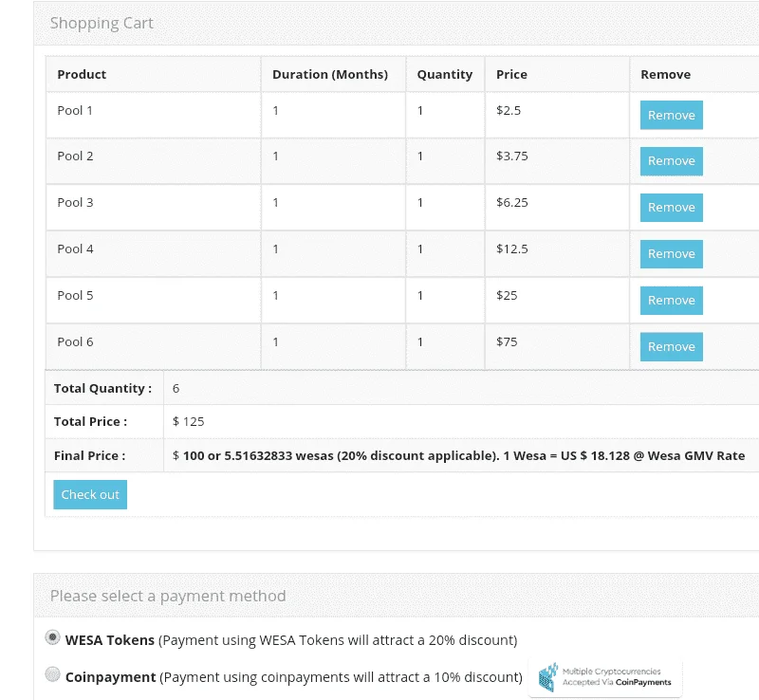Click the total quantity value 6
Screen dimensions: 759x700
tap(176, 389)
